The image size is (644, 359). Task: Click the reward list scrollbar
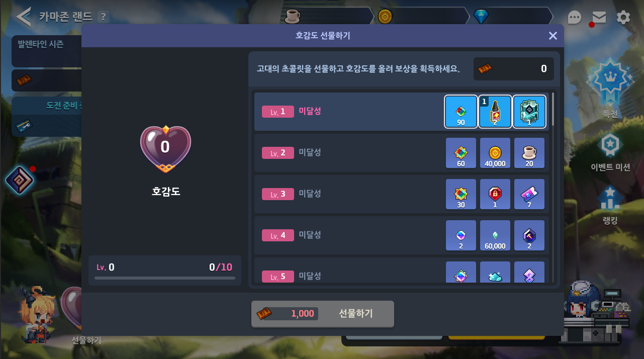click(x=554, y=109)
